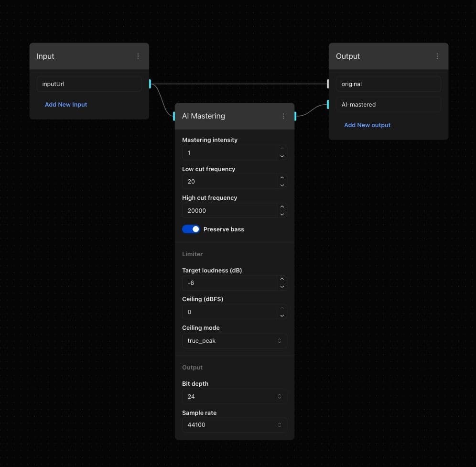
Task: Click the AI-mastered connector port
Action: (328, 105)
